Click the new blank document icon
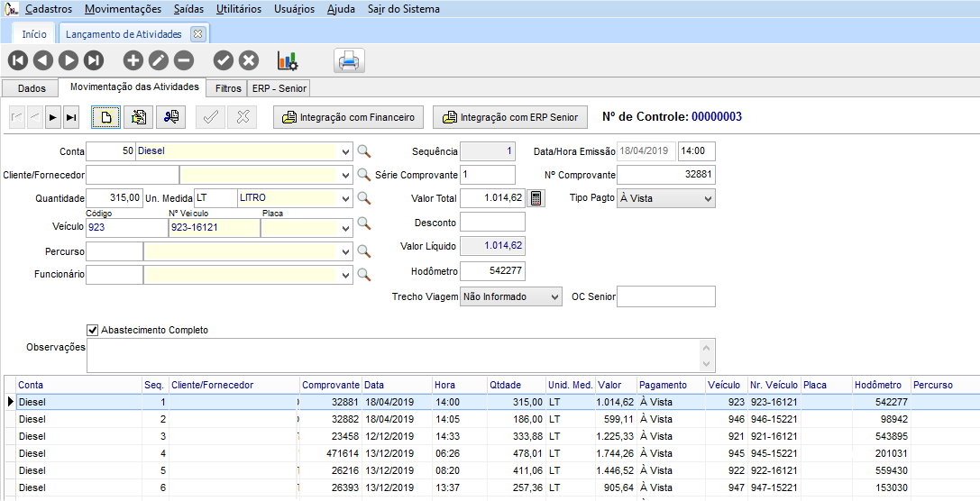980x501 pixels. [105, 117]
